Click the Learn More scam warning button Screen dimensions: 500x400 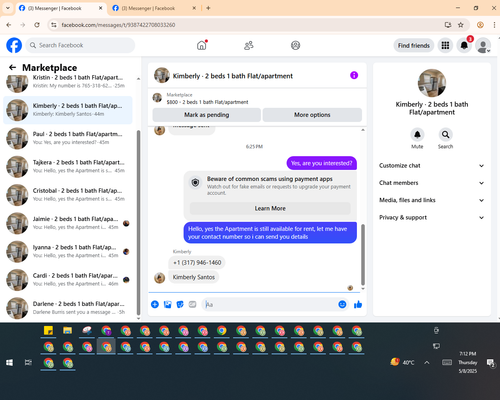click(x=270, y=208)
